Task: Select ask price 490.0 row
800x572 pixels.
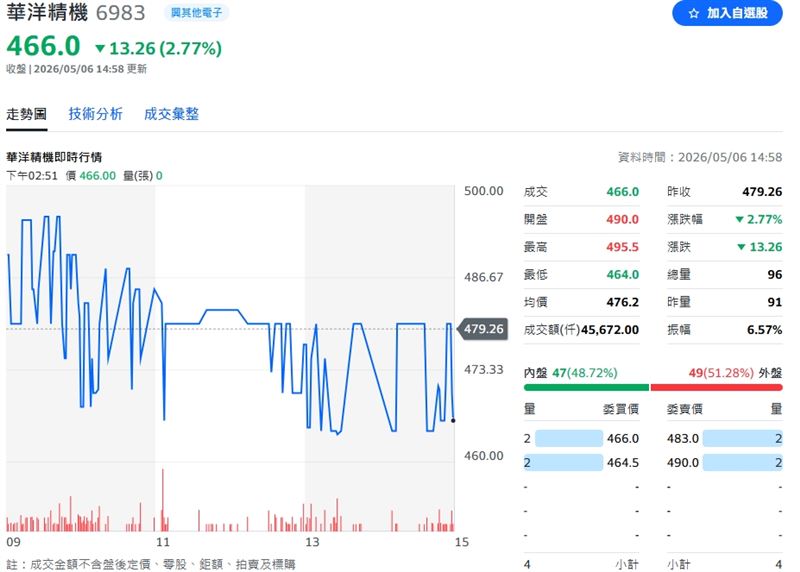Action: tap(724, 463)
